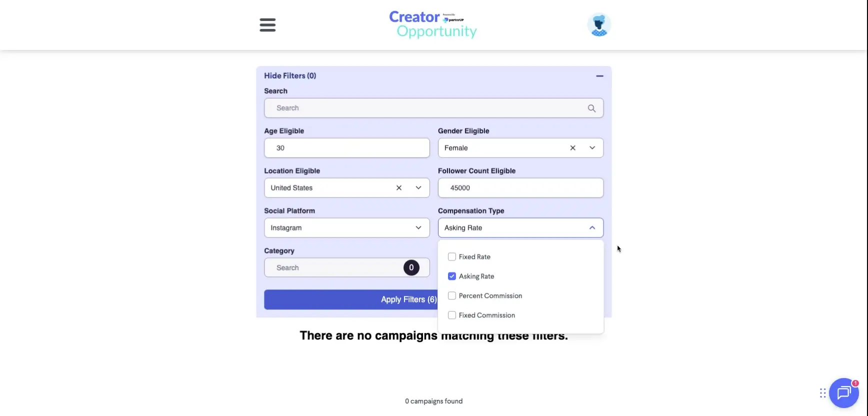The width and height of the screenshot is (868, 416).
Task: Click inside the Follower Count Eligible field
Action: (520, 188)
